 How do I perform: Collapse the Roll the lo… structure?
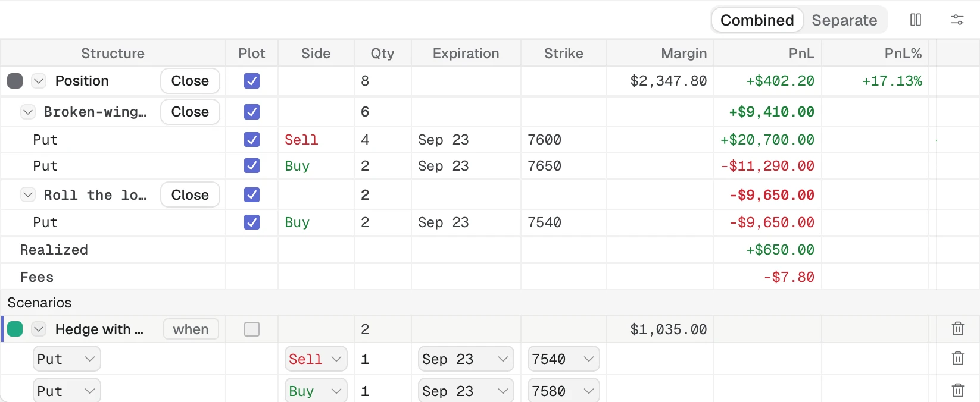[27, 195]
